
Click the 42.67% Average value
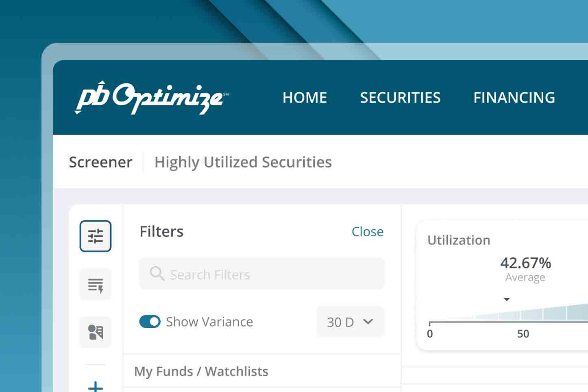click(525, 264)
